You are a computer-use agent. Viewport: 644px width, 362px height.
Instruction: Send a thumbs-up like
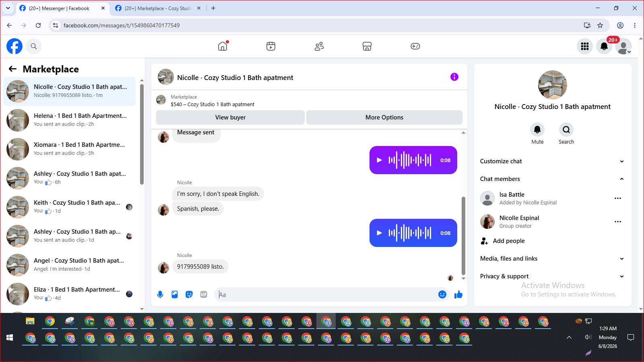pos(458,294)
